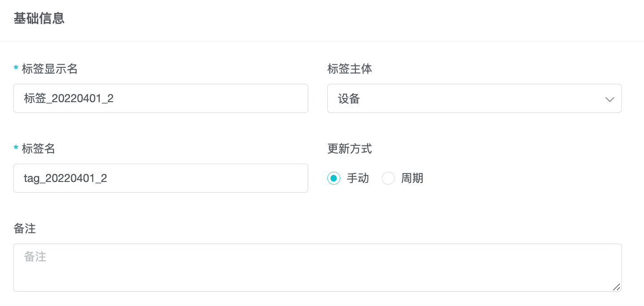This screenshot has width=644, height=306.
Task: Click the resize handle of 备注 textarea
Action: coord(616,287)
